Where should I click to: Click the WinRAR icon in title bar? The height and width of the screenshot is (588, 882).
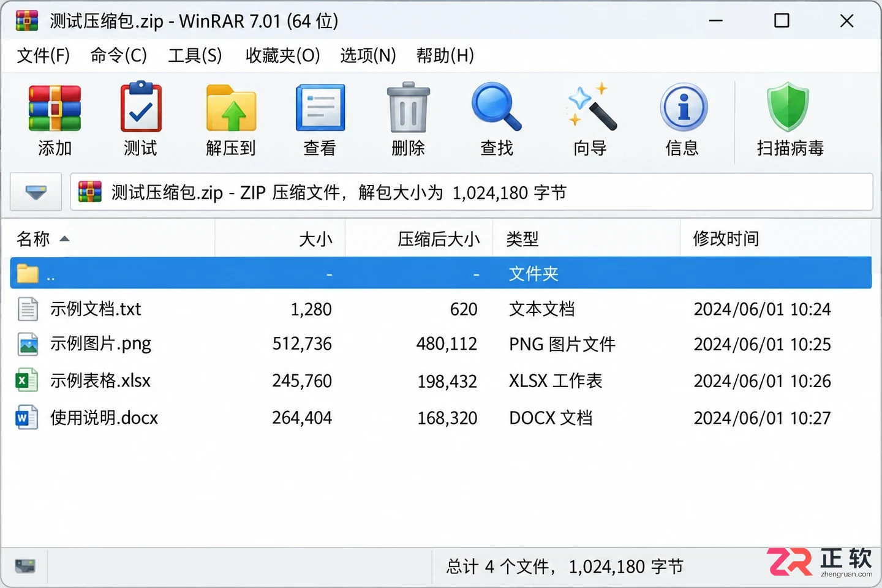tap(27, 21)
